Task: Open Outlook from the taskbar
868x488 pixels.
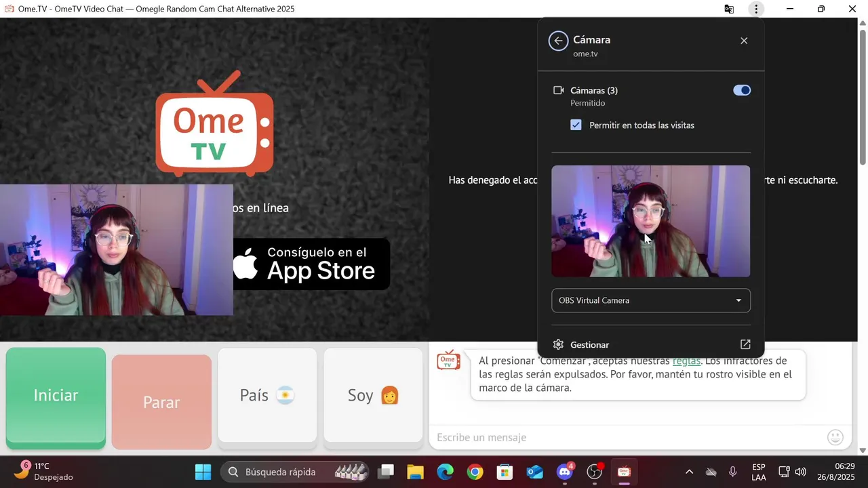Action: pos(534,472)
